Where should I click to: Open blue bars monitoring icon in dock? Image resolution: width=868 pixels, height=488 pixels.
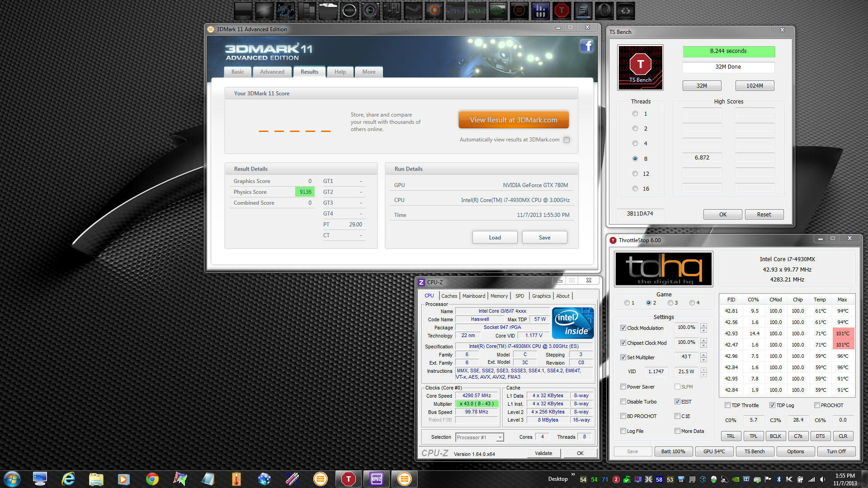click(540, 10)
